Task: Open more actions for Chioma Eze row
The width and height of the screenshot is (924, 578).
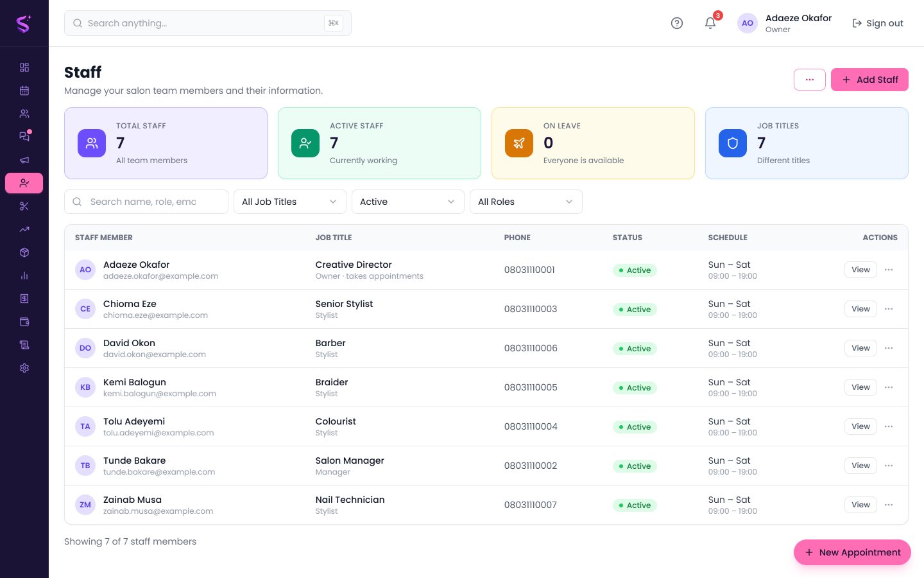Action: click(x=889, y=309)
